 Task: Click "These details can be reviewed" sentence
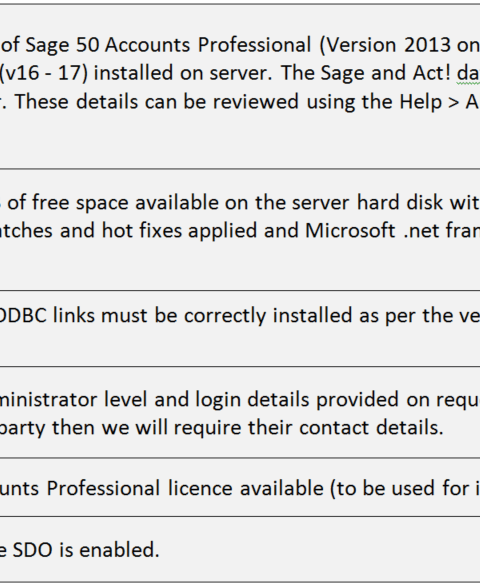pyautogui.click(x=157, y=101)
